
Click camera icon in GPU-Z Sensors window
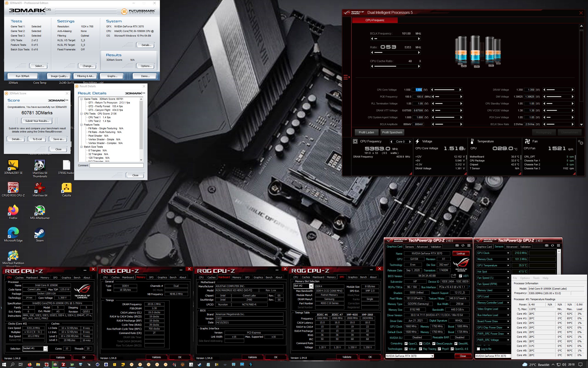[x=546, y=245]
